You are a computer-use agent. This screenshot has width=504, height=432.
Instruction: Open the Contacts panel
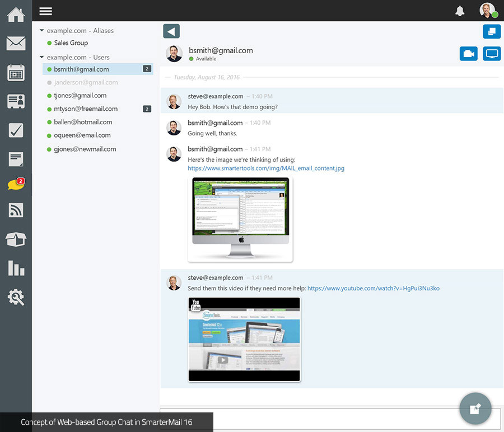point(15,102)
